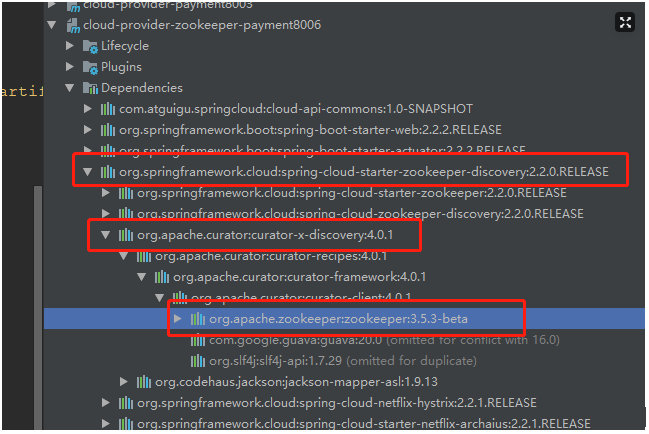
Task: Select spring-cloud-starter-netflix-archaius:2.2.1.RELEASE row
Action: click(364, 424)
